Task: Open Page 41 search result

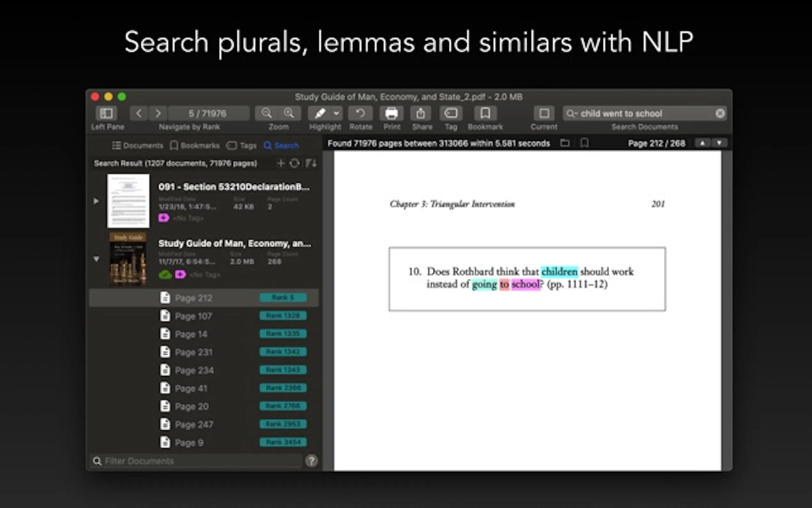Action: point(204,388)
